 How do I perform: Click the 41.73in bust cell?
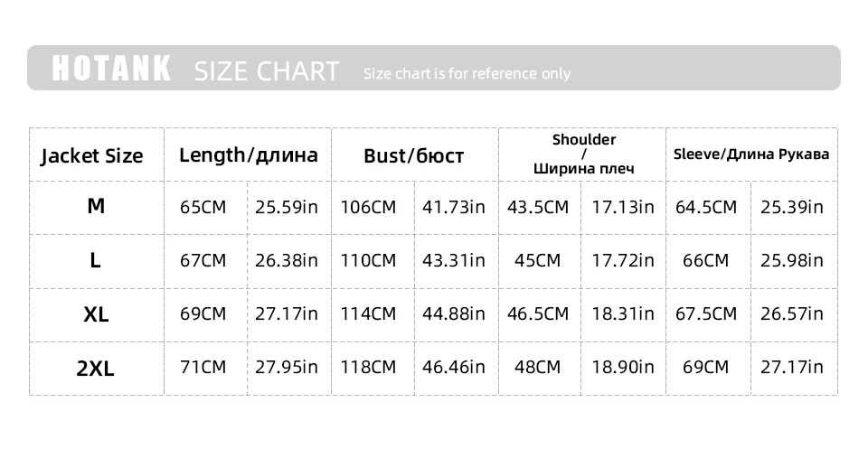[x=454, y=207]
